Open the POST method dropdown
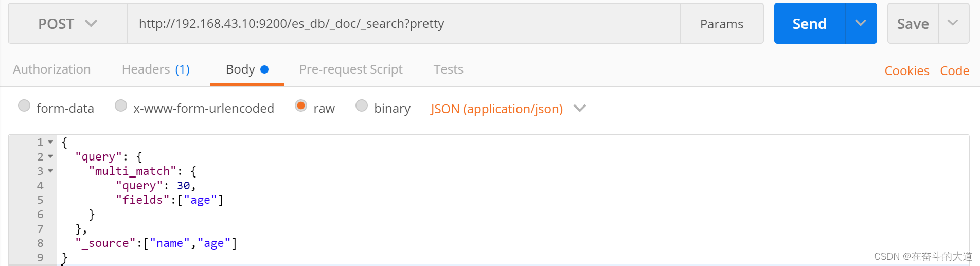The image size is (980, 266). tap(67, 24)
